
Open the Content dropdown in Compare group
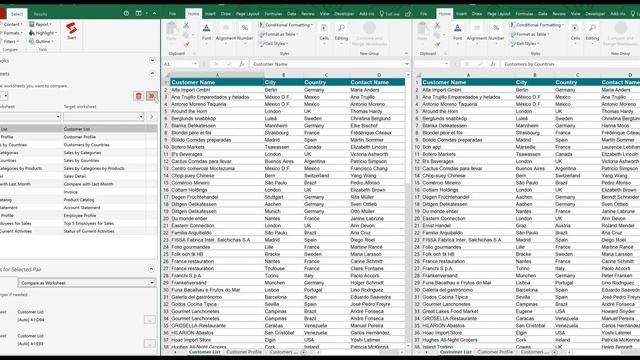[x=12, y=24]
